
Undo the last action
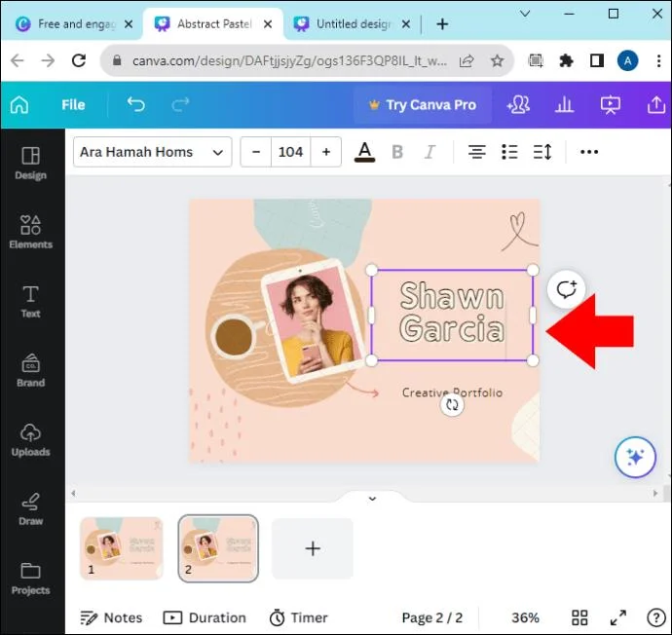click(136, 104)
